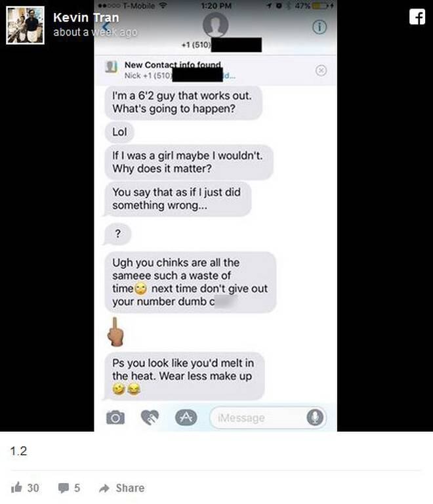Screen dimensions: 433x504
Task: Tap the microphone dictation icon
Action: click(x=315, y=417)
